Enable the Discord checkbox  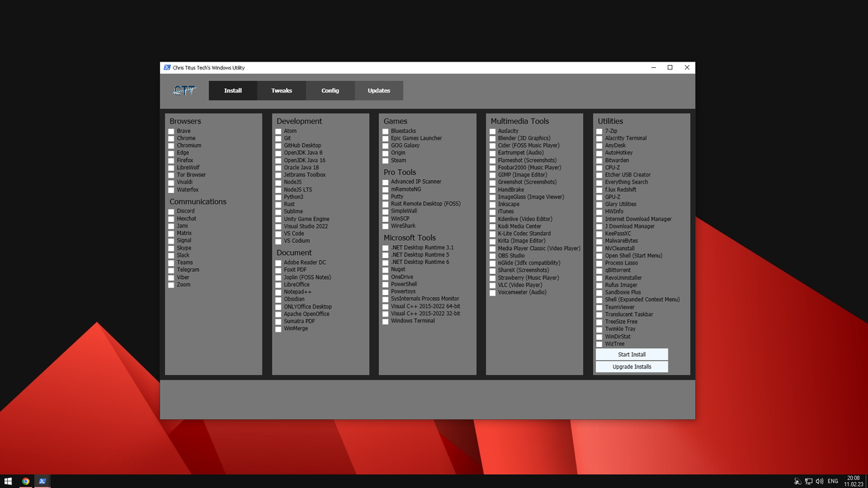point(171,211)
